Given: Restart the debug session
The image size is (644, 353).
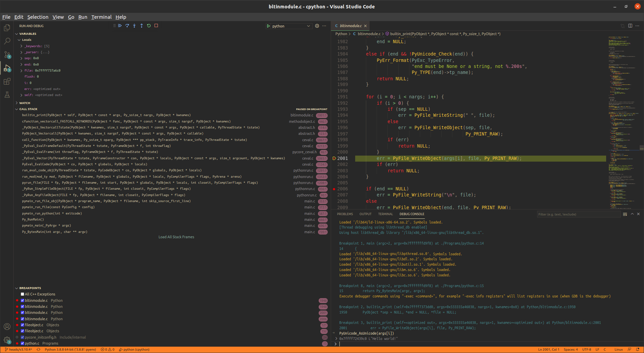Looking at the screenshot, I should [149, 26].
